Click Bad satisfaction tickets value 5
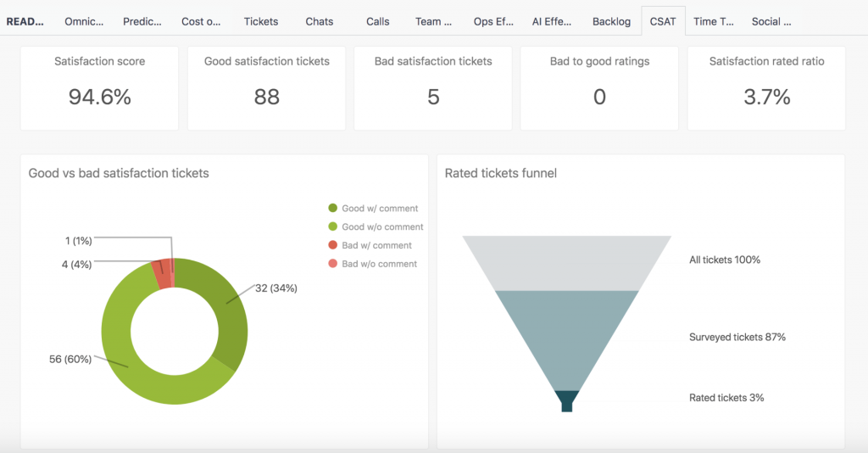The width and height of the screenshot is (868, 453). [433, 97]
